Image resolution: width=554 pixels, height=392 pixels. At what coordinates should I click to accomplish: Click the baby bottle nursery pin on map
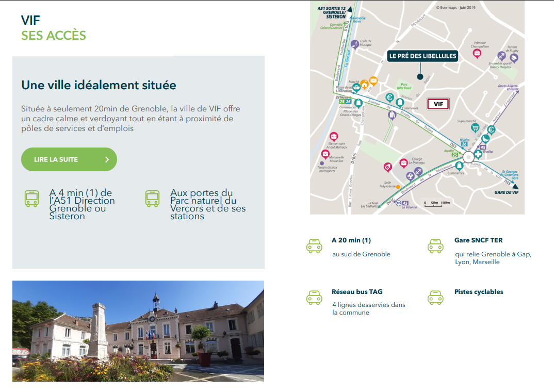(387, 167)
